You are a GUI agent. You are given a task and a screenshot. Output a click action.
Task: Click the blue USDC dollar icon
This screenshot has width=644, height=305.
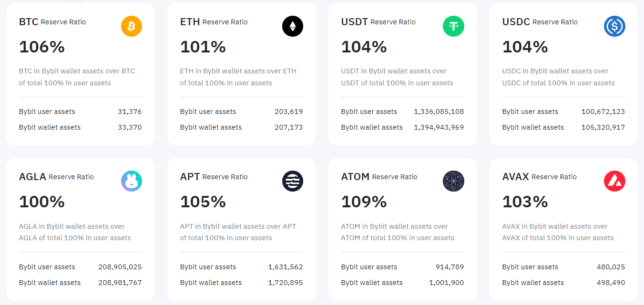coord(615,26)
